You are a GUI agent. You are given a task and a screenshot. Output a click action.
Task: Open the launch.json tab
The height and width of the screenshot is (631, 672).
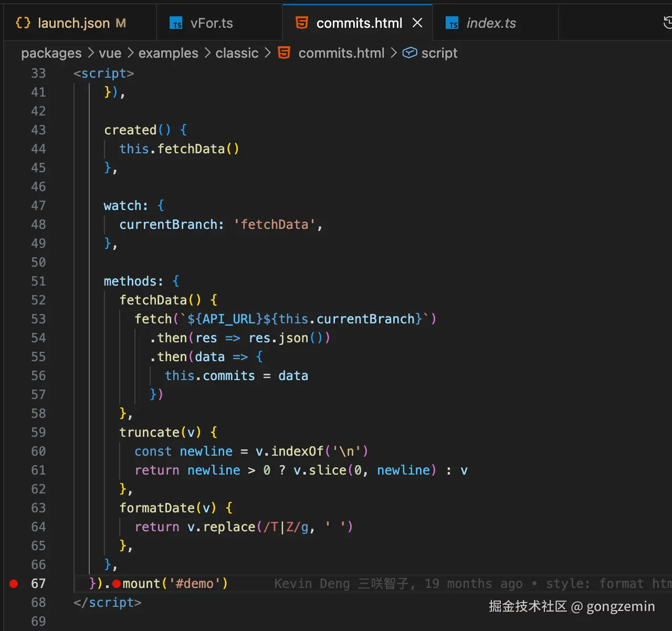tap(73, 23)
